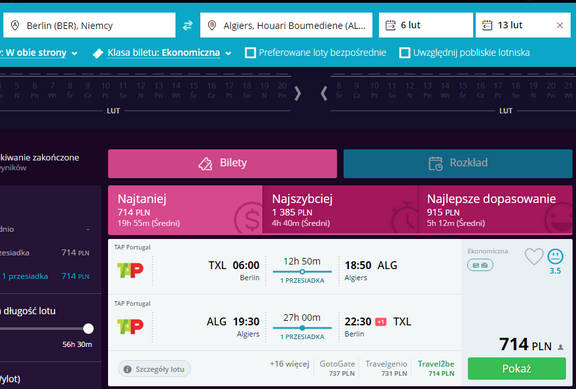The image size is (576, 389).
Task: Click the departure date field 6 lut
Action: coord(426,25)
